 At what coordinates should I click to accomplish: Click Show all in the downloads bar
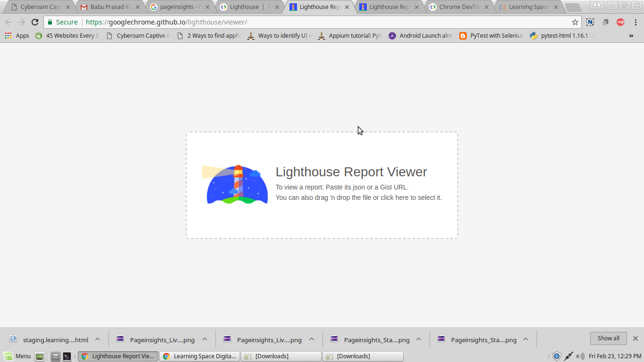pos(608,338)
